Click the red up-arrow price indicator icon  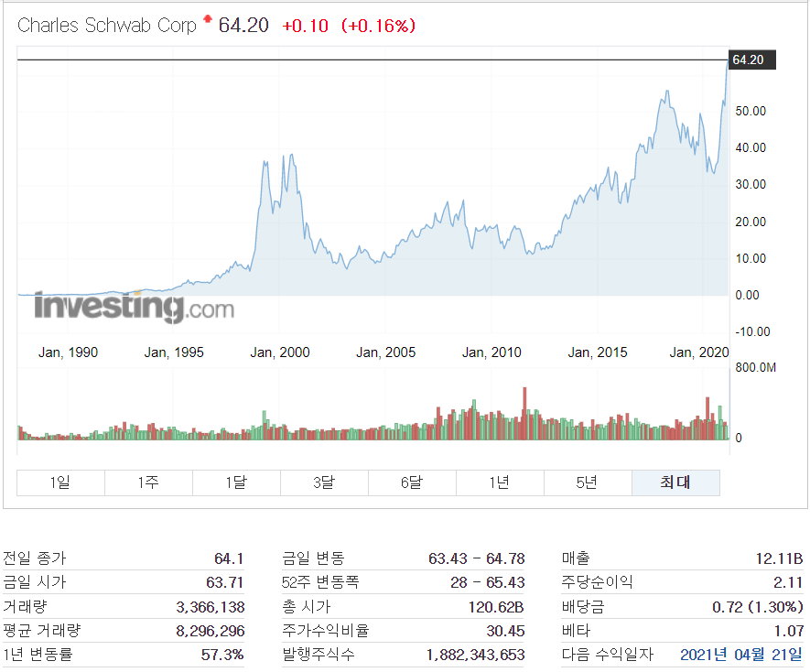pos(208,19)
